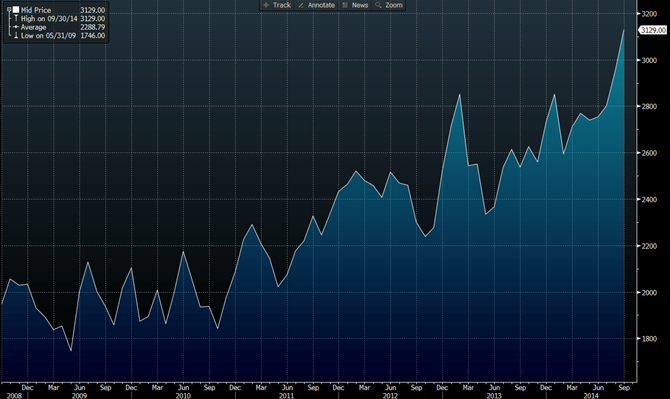Click the 2014 year label on axis
This screenshot has width=670, height=399.
point(591,396)
